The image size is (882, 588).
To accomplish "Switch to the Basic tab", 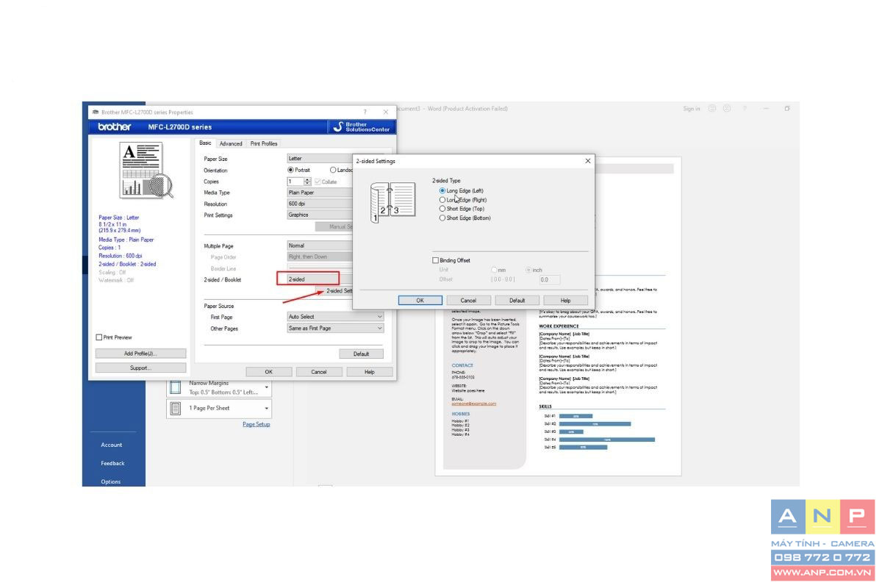I will [205, 143].
